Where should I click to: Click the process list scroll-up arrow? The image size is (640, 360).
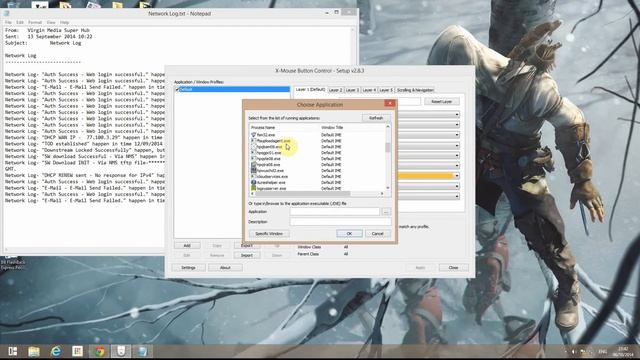[x=388, y=127]
